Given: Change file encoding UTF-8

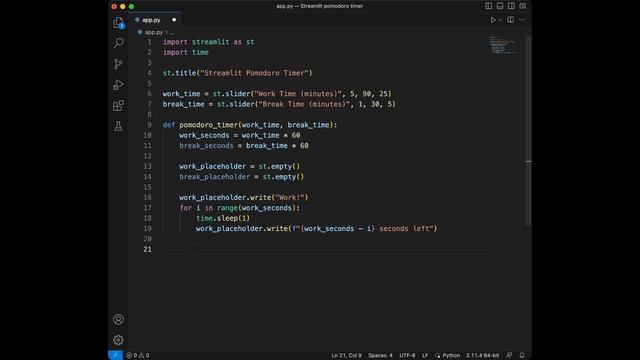Looking at the screenshot, I should coord(407,356).
